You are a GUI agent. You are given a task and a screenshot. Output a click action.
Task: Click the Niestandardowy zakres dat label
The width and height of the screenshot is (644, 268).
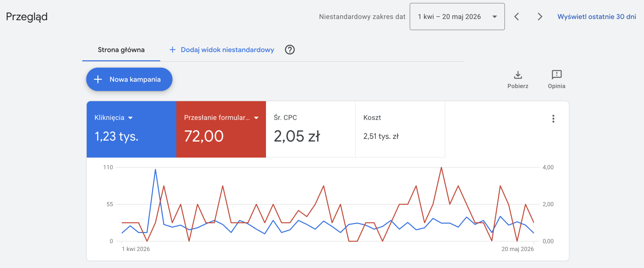[x=362, y=17]
